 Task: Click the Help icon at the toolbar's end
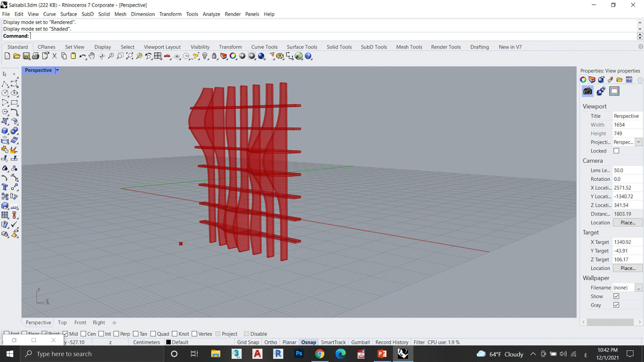coord(308,56)
